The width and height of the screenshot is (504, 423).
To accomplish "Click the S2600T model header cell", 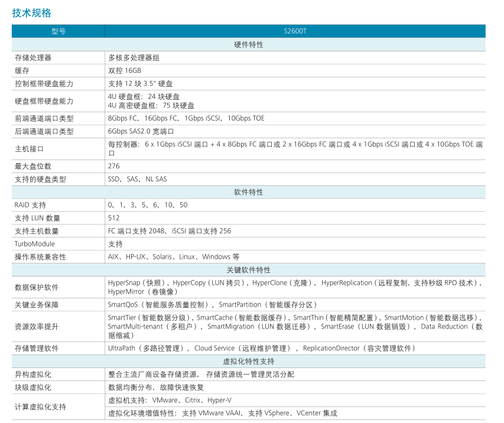I will pos(295,31).
